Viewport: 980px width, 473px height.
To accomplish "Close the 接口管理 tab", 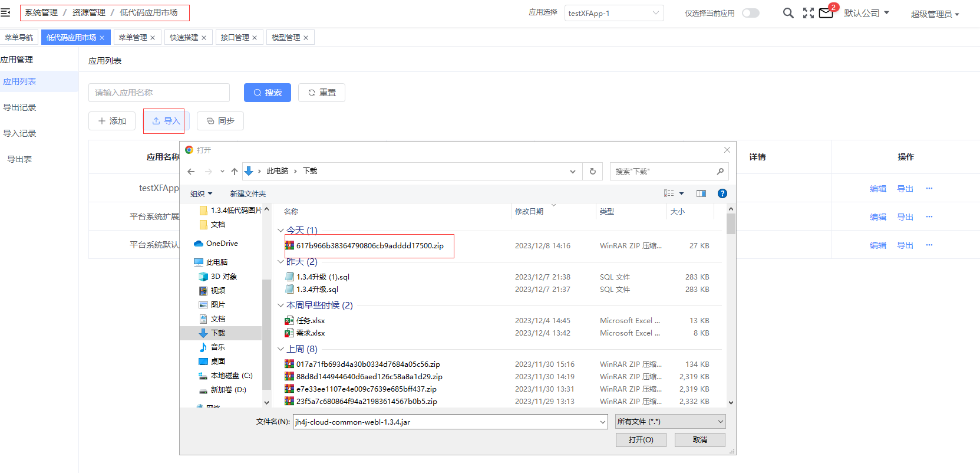I will [255, 38].
